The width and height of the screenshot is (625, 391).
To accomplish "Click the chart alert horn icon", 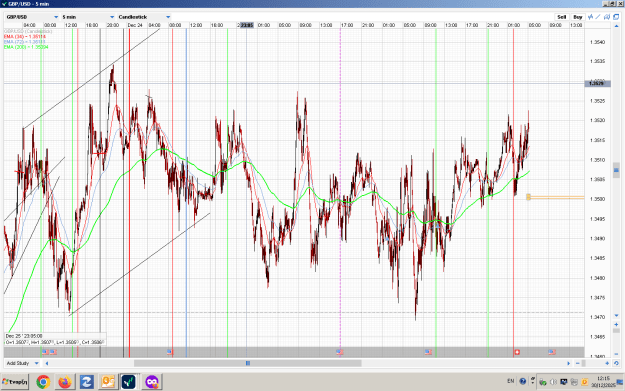I will (x=607, y=17).
